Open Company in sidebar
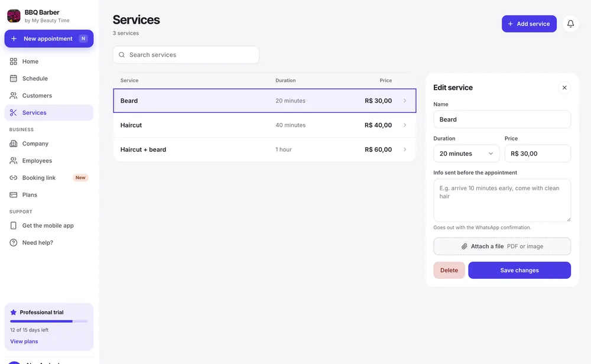591x364 pixels. click(x=49, y=144)
